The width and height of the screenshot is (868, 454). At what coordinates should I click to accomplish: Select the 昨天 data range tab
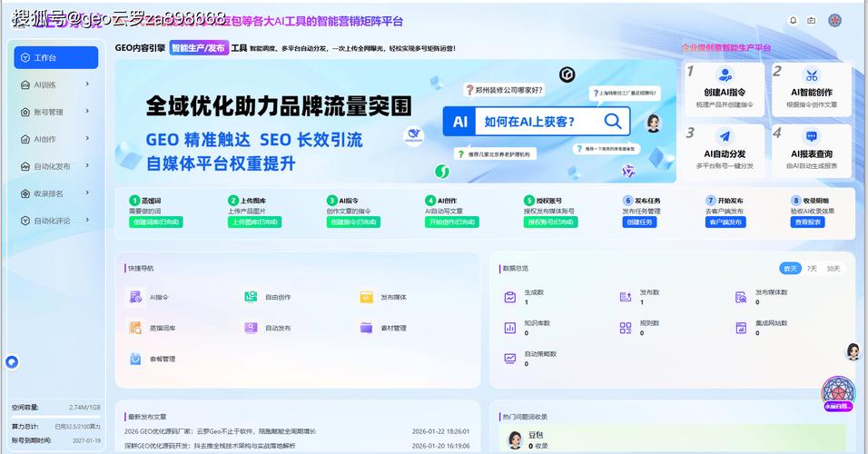coord(790,268)
